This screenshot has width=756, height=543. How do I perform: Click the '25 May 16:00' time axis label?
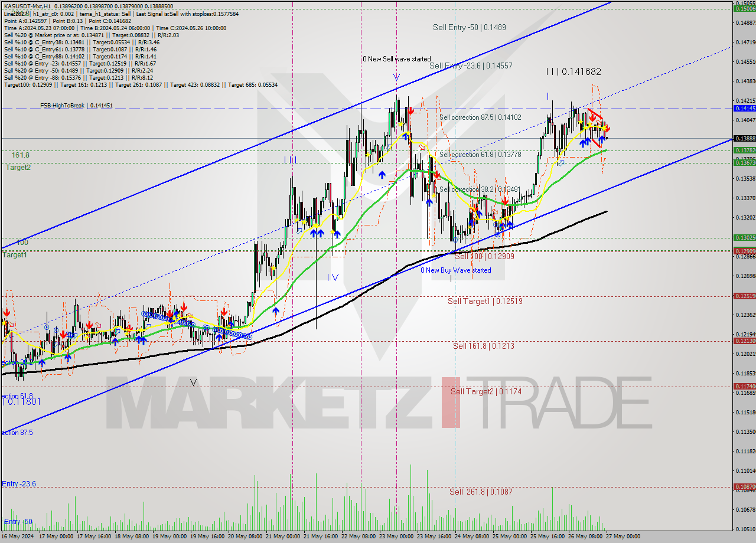point(546,536)
